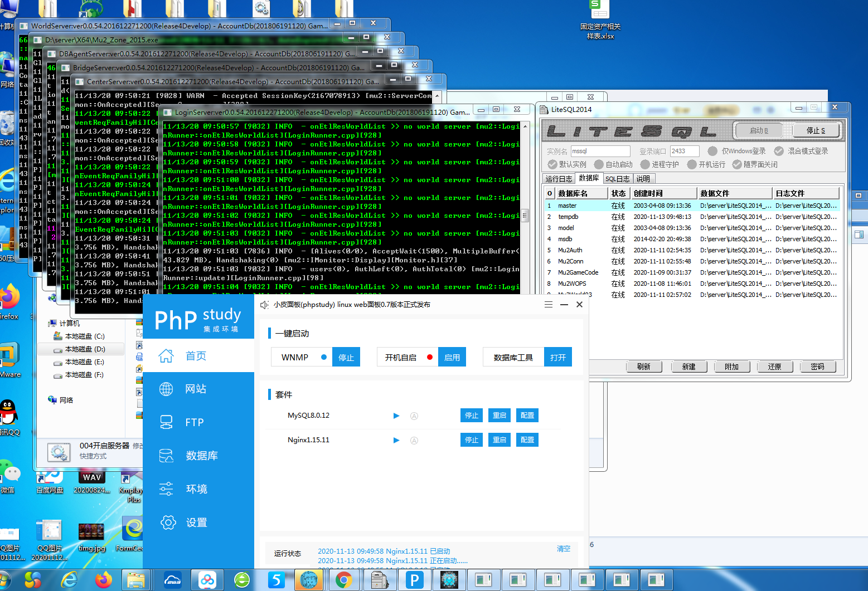Click the LoginServer console vertical scrollbar thumb
The height and width of the screenshot is (591, 868).
tap(524, 215)
